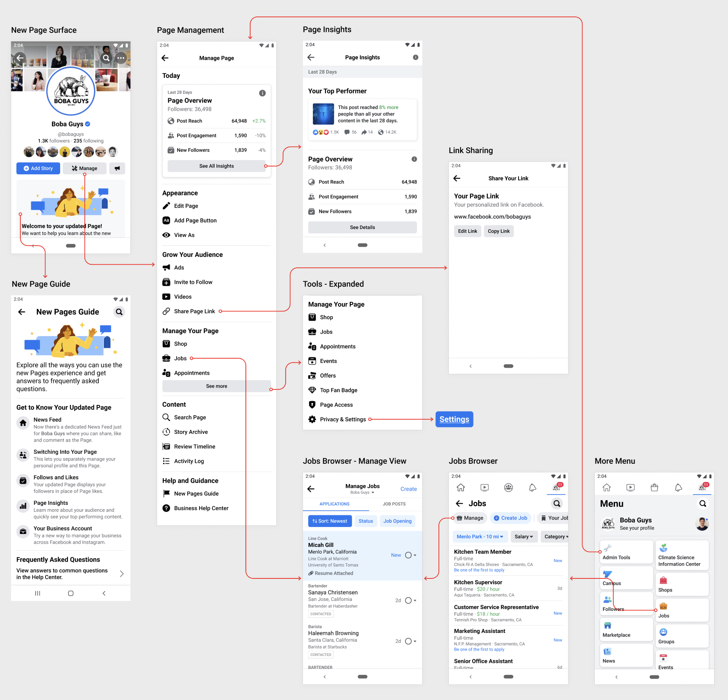Open Jobs shortcut tile in More Menu
Screen dimensions: 728x700
[682, 610]
